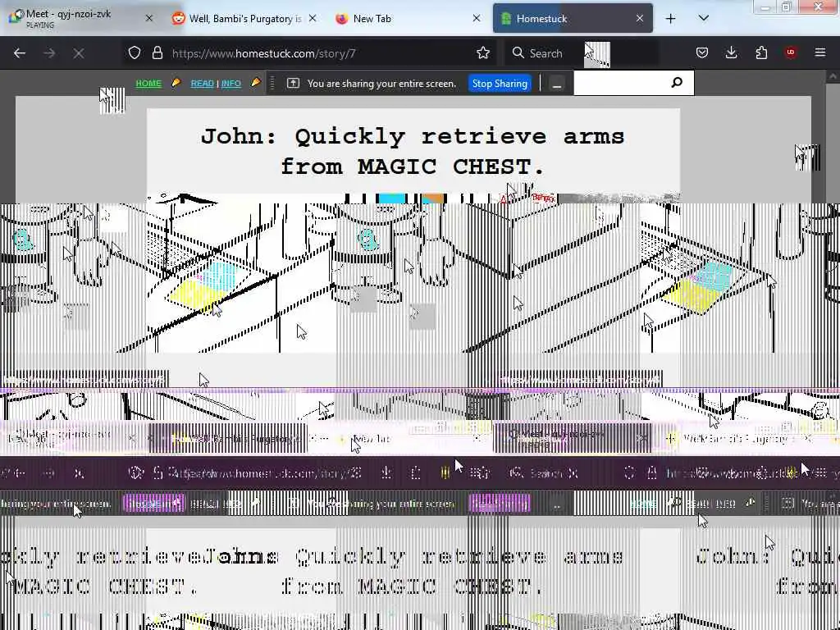The image size is (840, 630).
Task: Switch to the Well, Bambi's Purgatory tab
Action: pyautogui.click(x=245, y=18)
